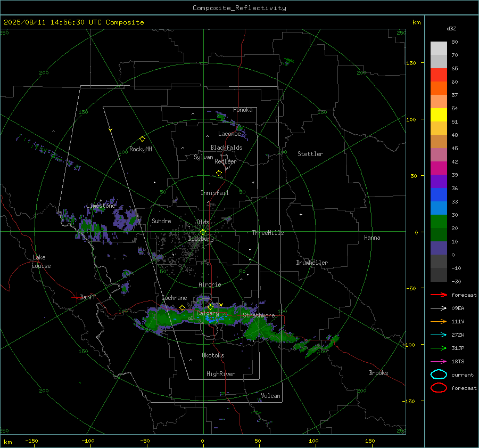Click the Composite_Reflectivity title
This screenshot has width=479, height=448.
click(x=240, y=8)
